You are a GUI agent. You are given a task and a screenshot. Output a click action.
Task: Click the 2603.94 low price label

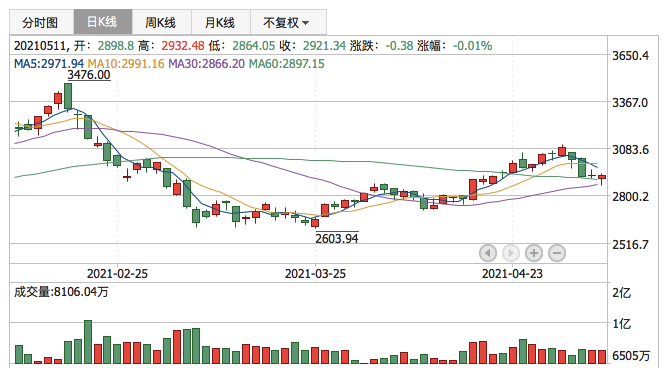(x=337, y=238)
